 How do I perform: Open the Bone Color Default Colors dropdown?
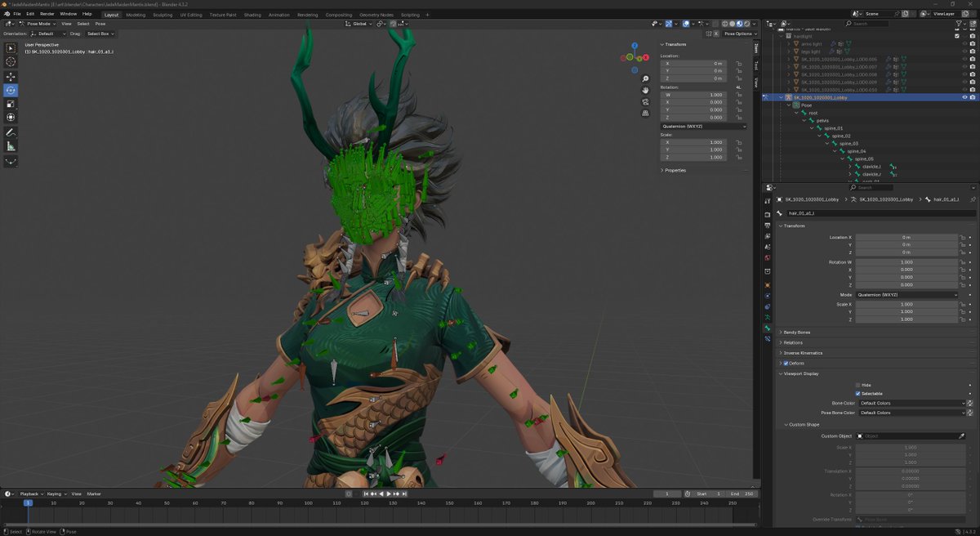tap(912, 403)
